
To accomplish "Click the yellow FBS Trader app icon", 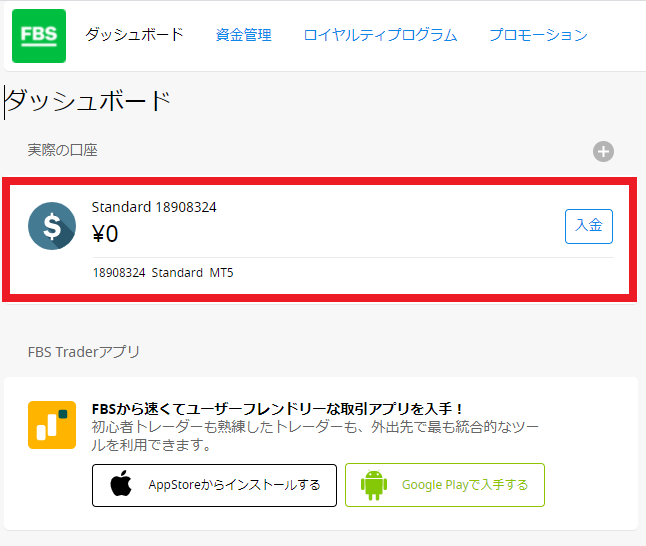I will pos(52,425).
